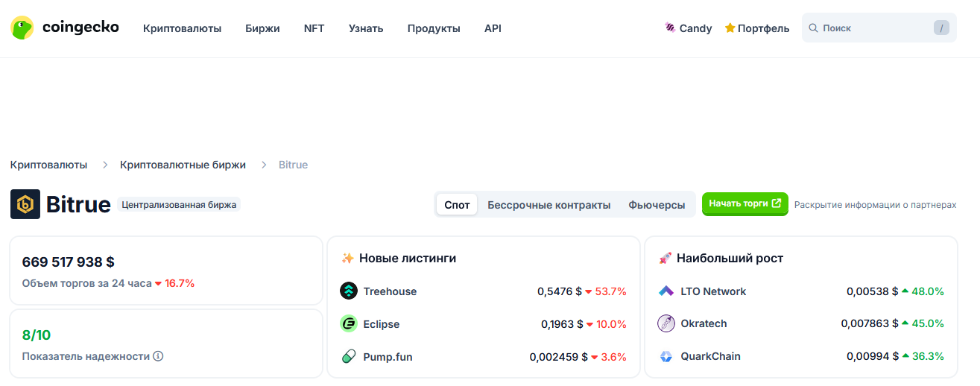The width and height of the screenshot is (980, 386).
Task: Click the coingecko wordmark text
Action: tap(80, 28)
